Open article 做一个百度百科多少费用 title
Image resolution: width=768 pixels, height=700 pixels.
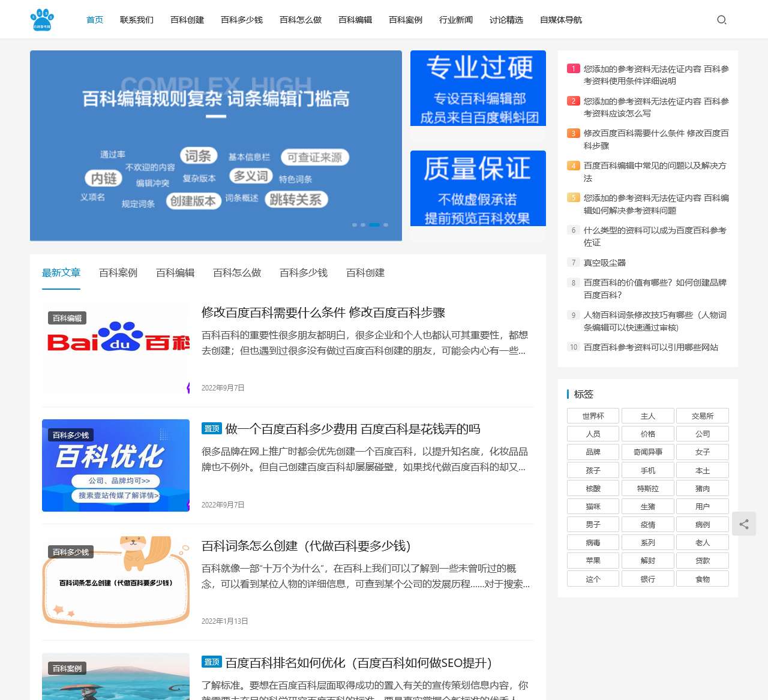coord(353,429)
